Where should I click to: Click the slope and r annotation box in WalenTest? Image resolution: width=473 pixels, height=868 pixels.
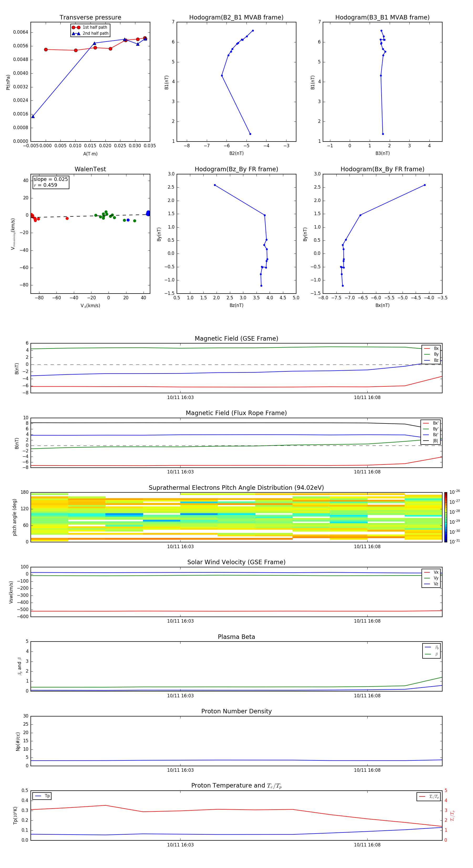50,182
